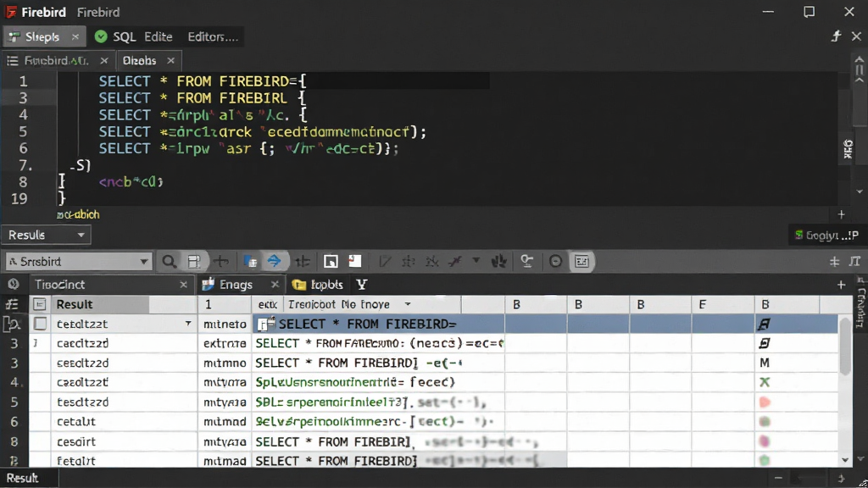868x488 pixels.
Task: Expand the Treoicbot column header dropdown
Action: [x=408, y=304]
